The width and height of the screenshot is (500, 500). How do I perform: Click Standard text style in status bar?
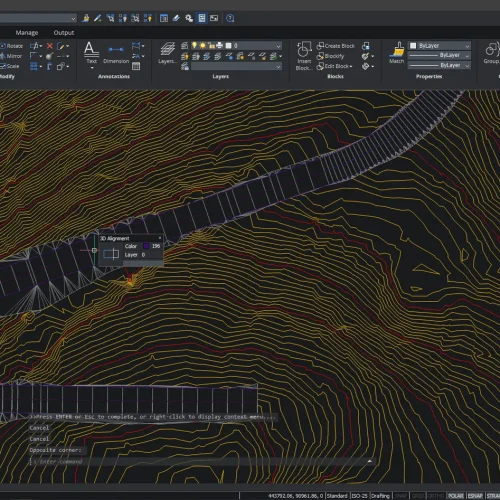pos(337,496)
